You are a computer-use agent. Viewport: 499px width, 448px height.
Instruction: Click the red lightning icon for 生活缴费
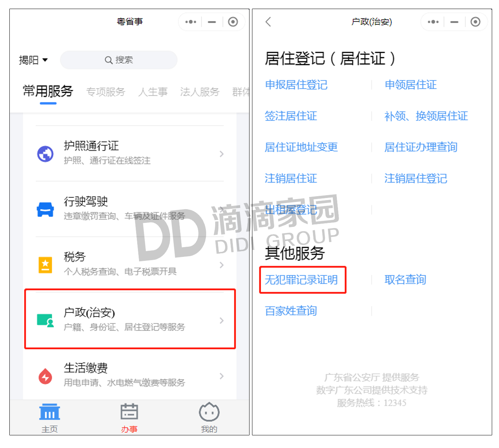point(45,376)
